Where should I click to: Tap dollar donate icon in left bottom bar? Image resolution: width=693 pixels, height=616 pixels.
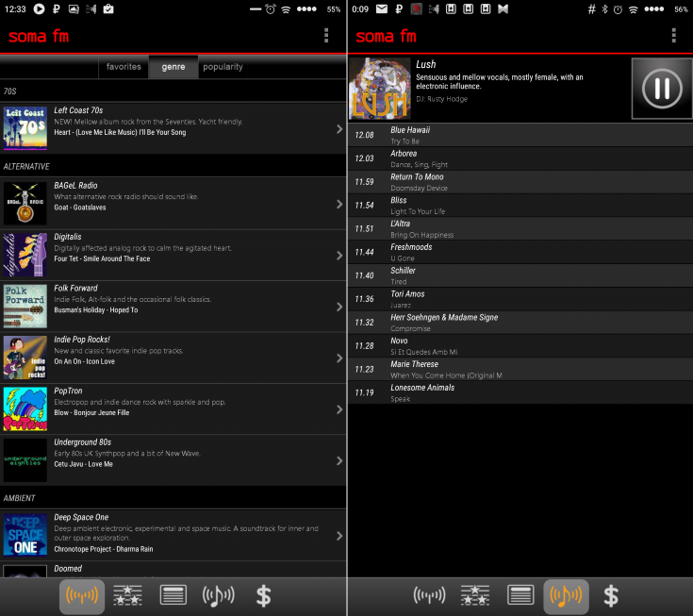(263, 596)
